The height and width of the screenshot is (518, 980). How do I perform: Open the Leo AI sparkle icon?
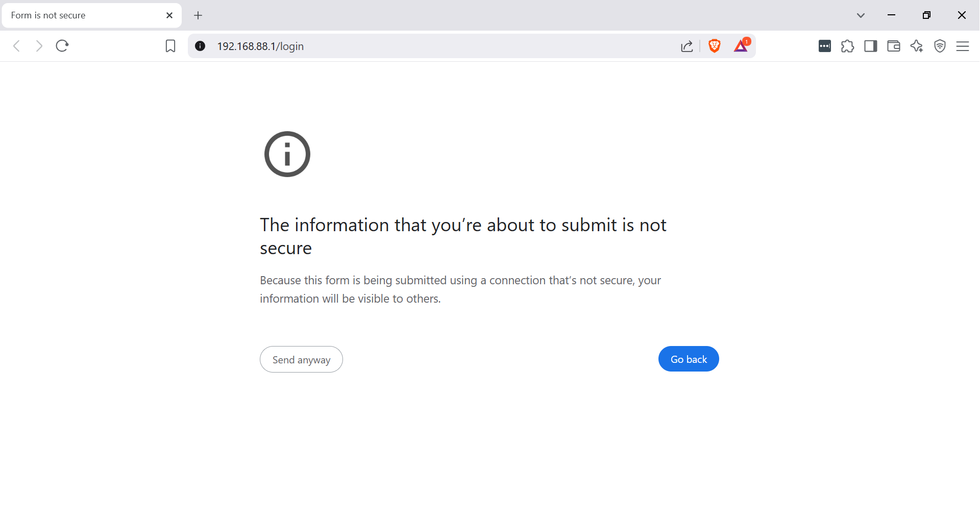917,46
